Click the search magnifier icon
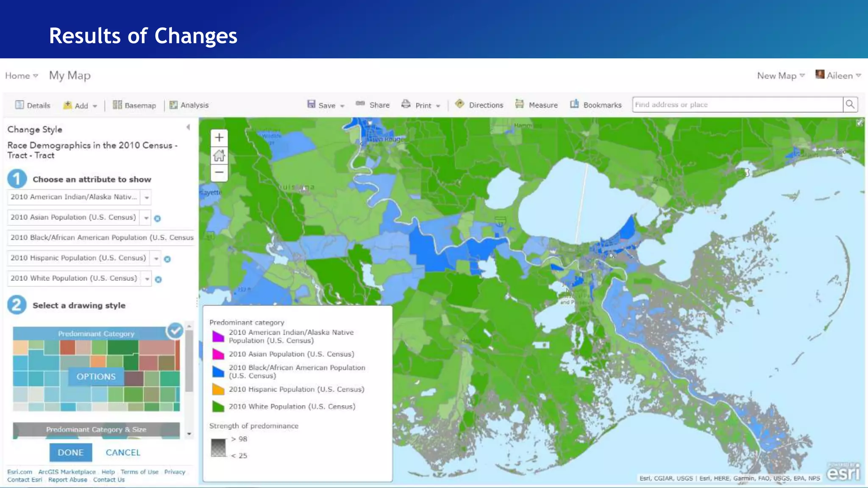The image size is (868, 488). pyautogui.click(x=850, y=105)
